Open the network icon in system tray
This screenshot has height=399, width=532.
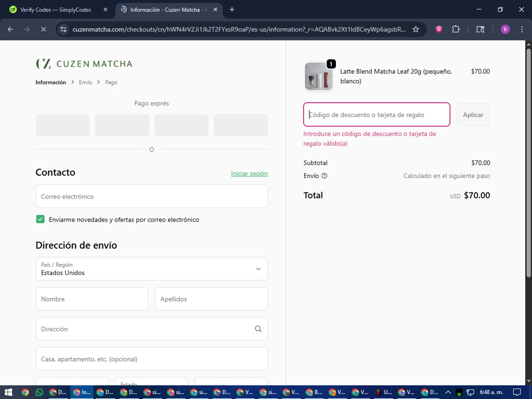[x=470, y=392]
